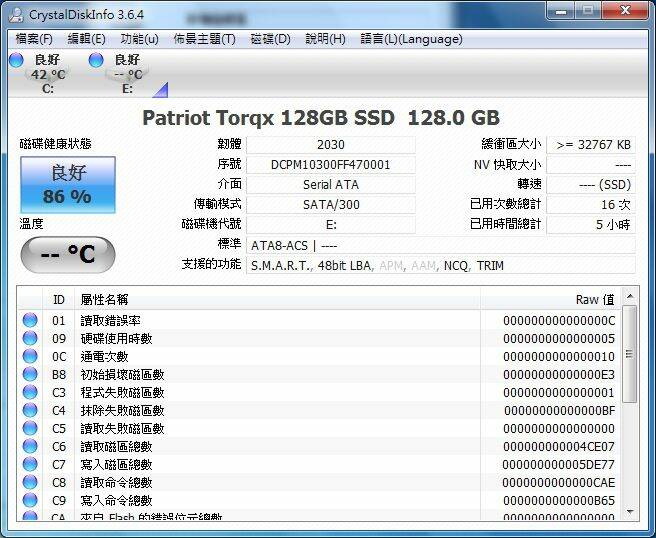
Task: Open the 語言(L)(Language) menu
Action: [411, 39]
